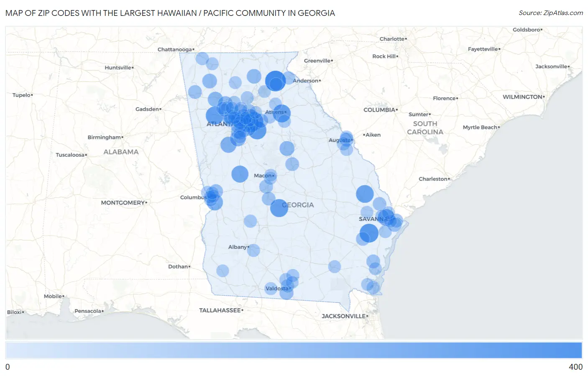Viewport: 588px width, 376px height.
Task: Click the Goldsboro city label
Action: point(526,30)
